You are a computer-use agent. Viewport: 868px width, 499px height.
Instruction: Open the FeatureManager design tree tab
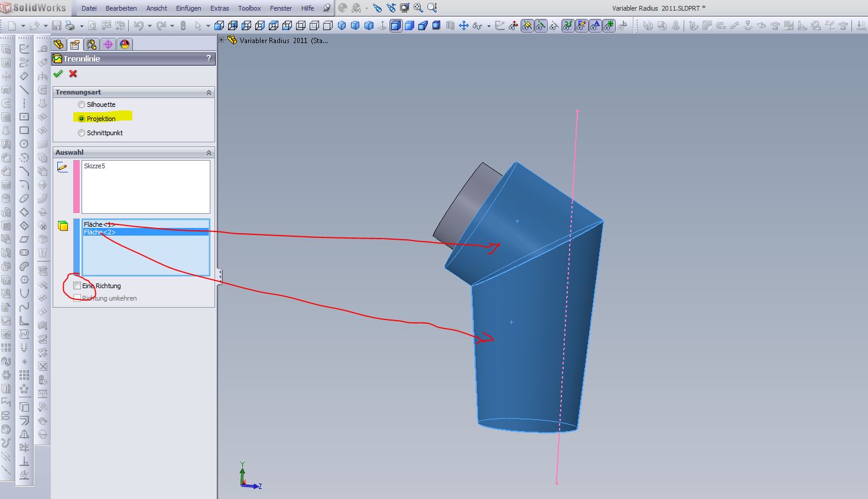(x=58, y=45)
